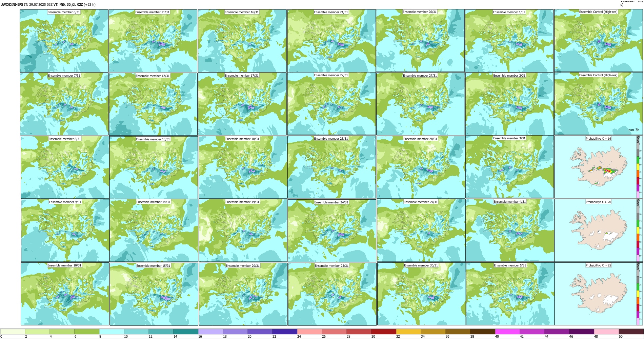Viewport: 644px width, 339px height.
Task: Open the Ensemble member 29/31 map panel
Action: pos(421,231)
